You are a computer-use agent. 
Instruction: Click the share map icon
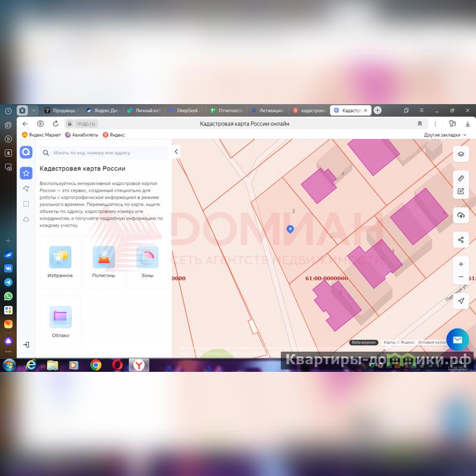coord(461,240)
